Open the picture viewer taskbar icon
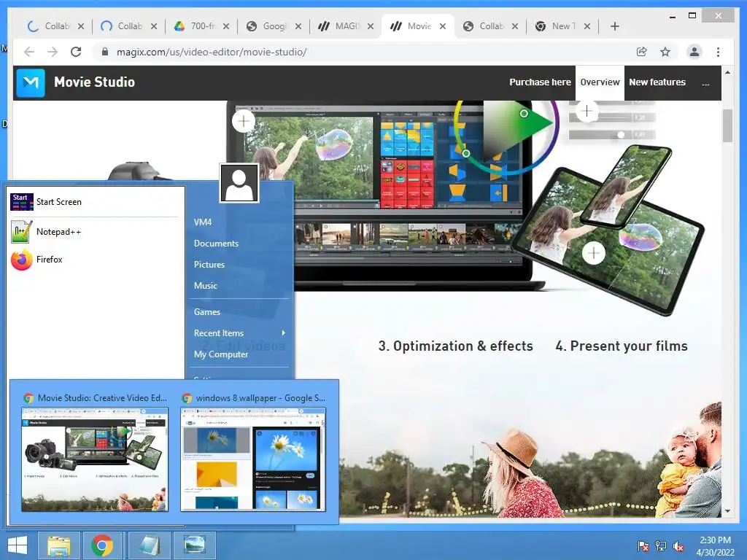This screenshot has height=560, width=747. (x=195, y=545)
